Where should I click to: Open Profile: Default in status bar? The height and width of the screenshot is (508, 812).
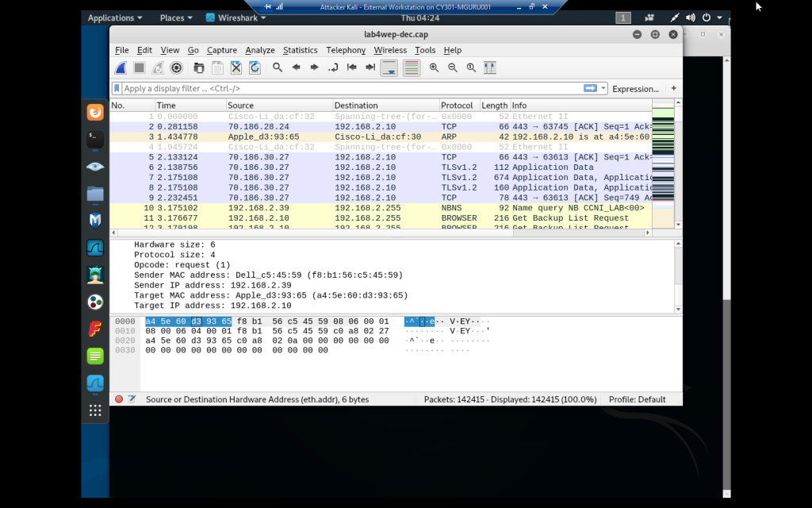638,400
